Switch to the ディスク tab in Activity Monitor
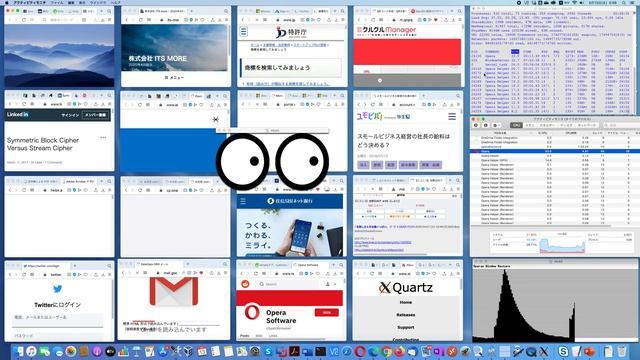640x360 pixels. pos(566,125)
